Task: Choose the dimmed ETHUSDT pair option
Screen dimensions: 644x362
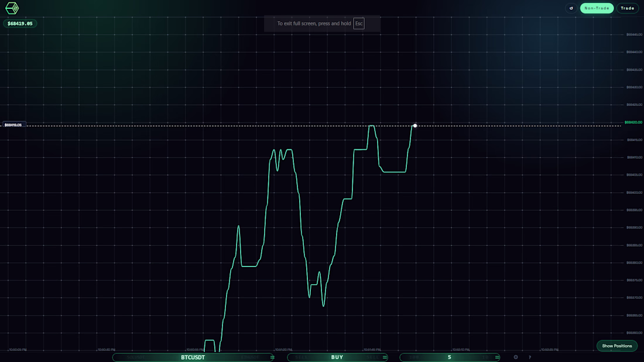Action: tap(250, 357)
